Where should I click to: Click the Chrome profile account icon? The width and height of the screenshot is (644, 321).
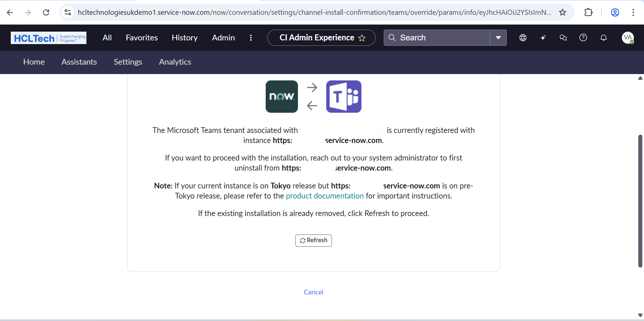tap(615, 12)
